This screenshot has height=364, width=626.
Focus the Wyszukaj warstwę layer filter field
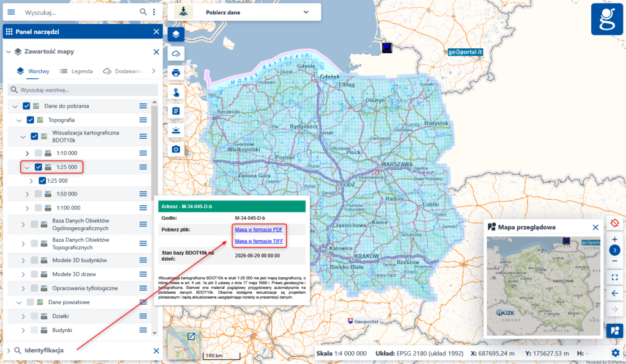(83, 90)
